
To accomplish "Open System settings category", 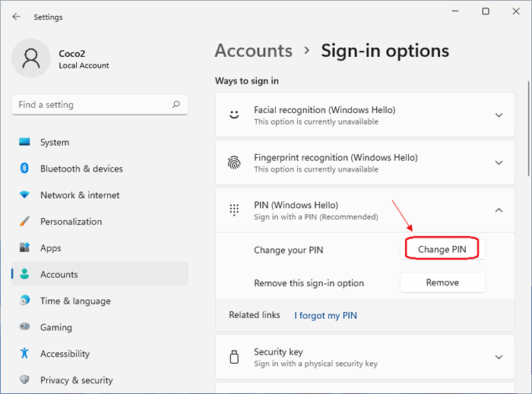I will click(100, 142).
